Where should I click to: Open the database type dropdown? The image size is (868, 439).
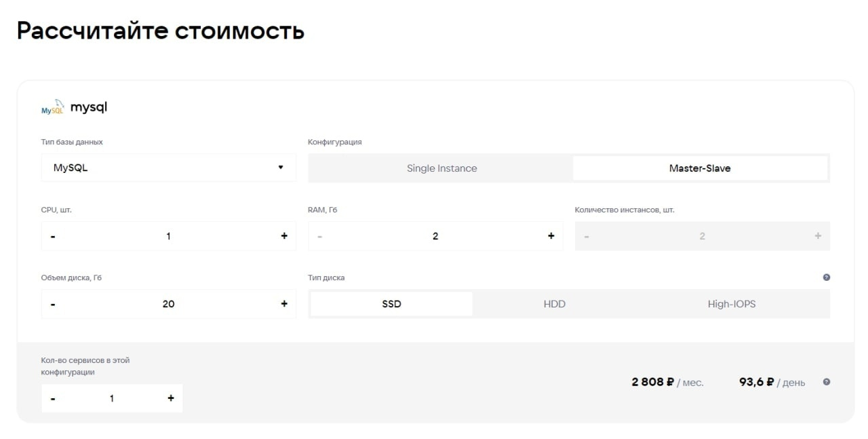pyautogui.click(x=168, y=168)
